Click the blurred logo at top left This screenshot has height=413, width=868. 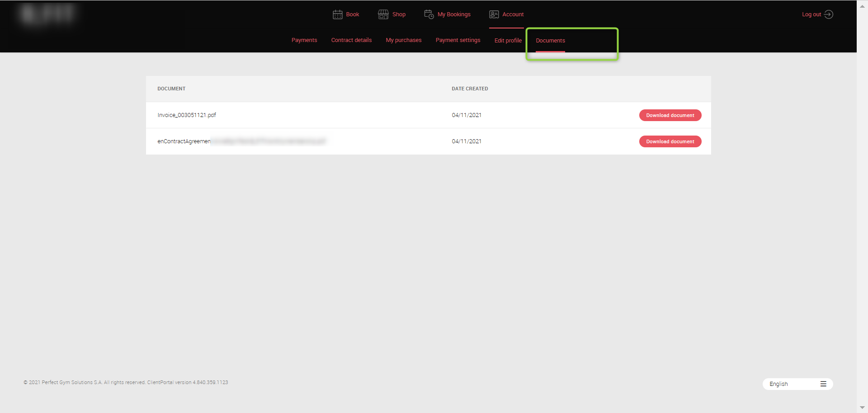[47, 14]
